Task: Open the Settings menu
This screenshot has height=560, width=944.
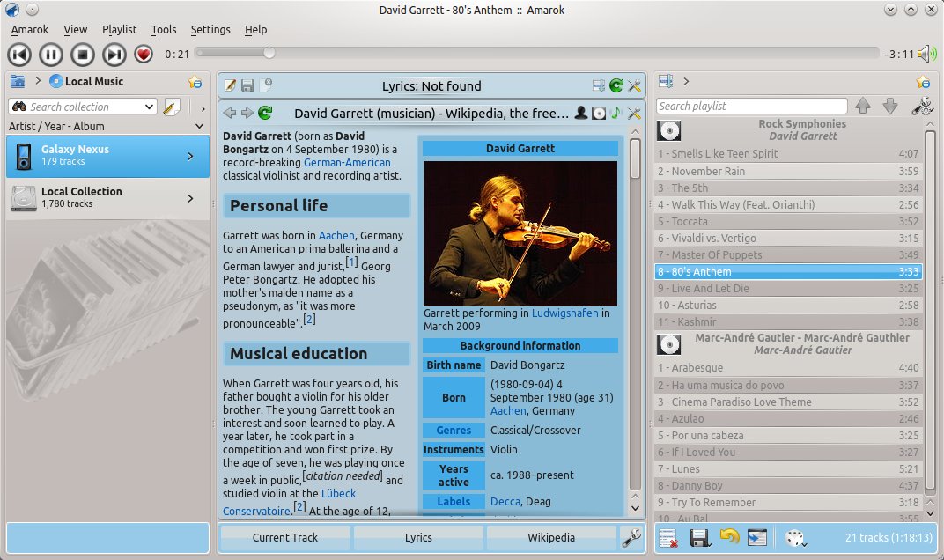Action: coord(210,30)
